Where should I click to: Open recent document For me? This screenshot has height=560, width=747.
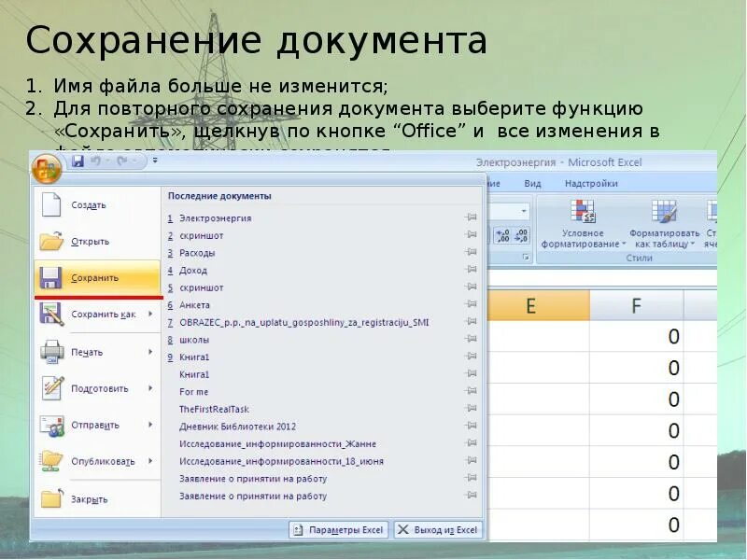click(x=322, y=391)
